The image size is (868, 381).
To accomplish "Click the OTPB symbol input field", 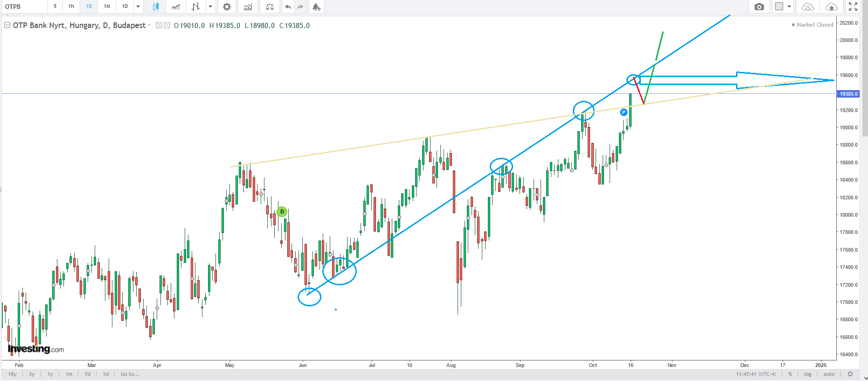I will (25, 7).
